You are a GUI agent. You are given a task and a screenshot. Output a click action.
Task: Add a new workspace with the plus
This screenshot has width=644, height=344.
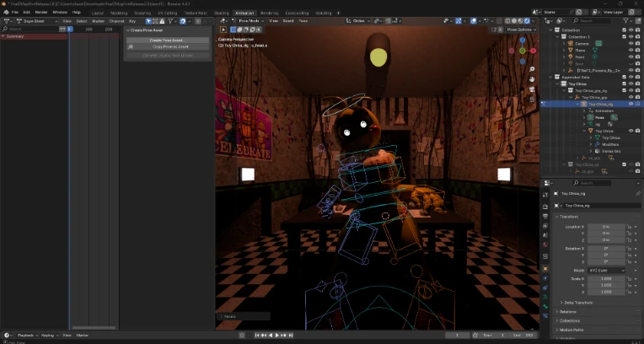(x=338, y=13)
